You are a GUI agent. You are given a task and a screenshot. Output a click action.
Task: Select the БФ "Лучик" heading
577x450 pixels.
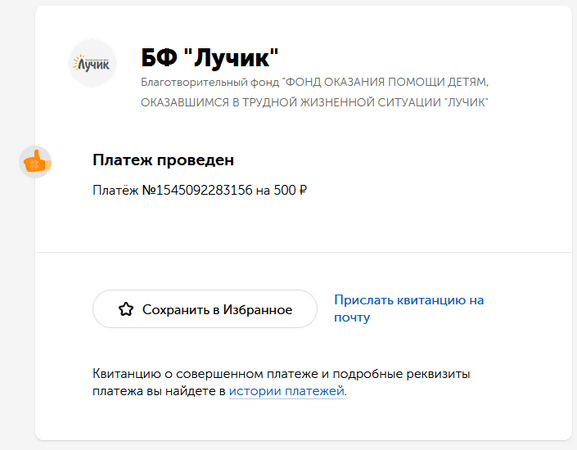pyautogui.click(x=210, y=57)
